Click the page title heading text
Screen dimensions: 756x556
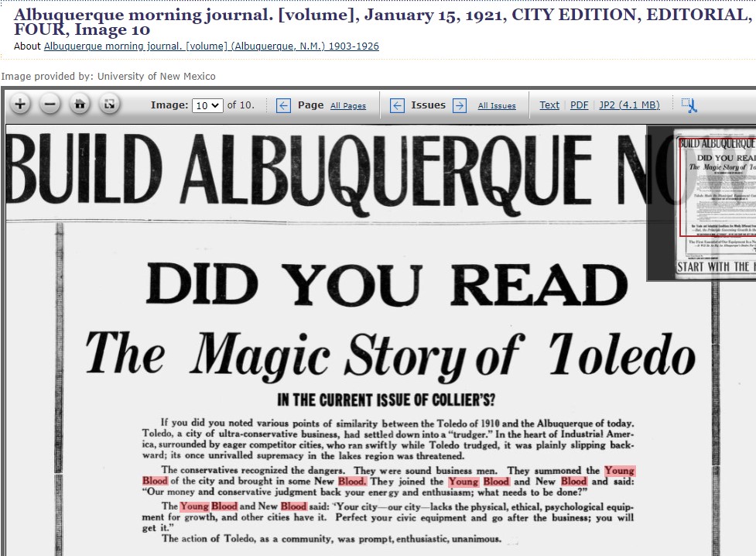(383, 22)
